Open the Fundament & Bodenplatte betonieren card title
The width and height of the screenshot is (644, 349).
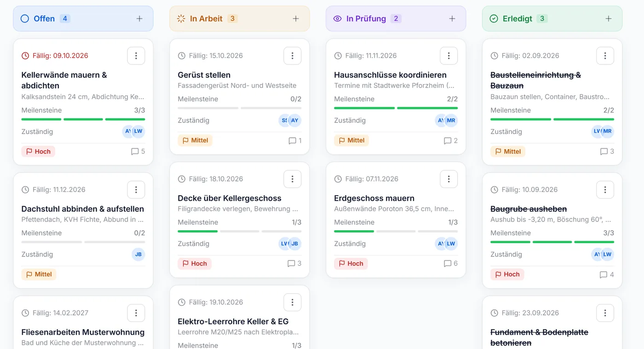click(x=540, y=337)
